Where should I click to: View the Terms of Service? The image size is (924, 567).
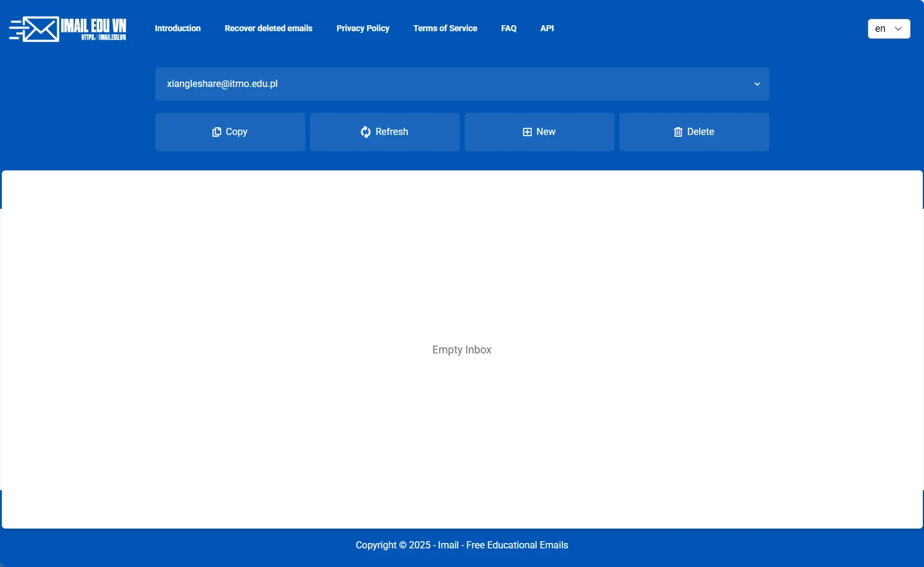click(x=445, y=28)
